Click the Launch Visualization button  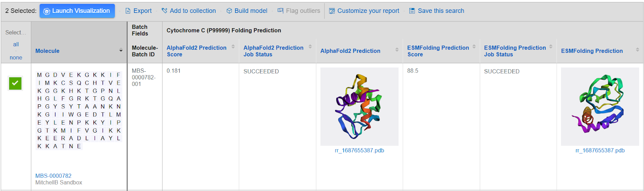pos(77,11)
